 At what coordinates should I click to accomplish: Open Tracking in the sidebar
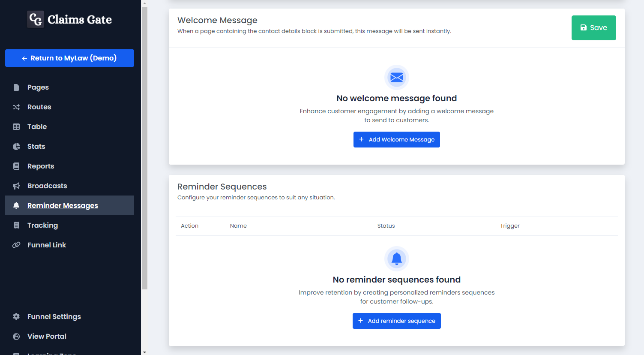point(69,225)
